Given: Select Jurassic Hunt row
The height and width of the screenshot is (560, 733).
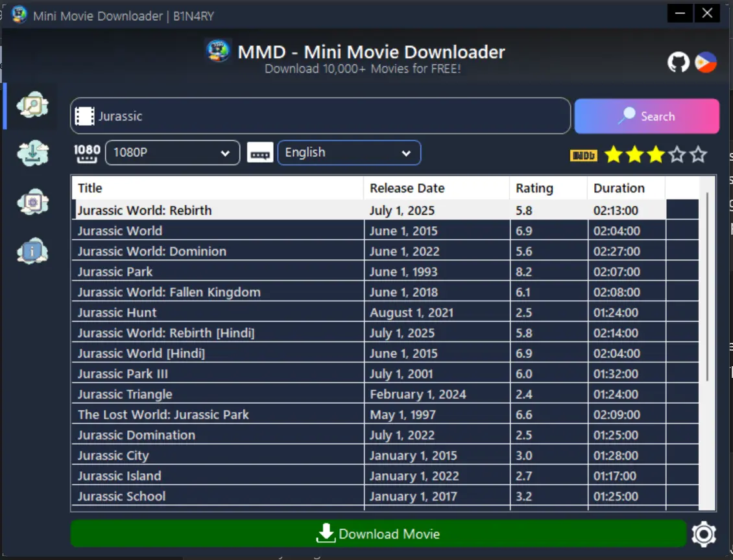Looking at the screenshot, I should 385,312.
